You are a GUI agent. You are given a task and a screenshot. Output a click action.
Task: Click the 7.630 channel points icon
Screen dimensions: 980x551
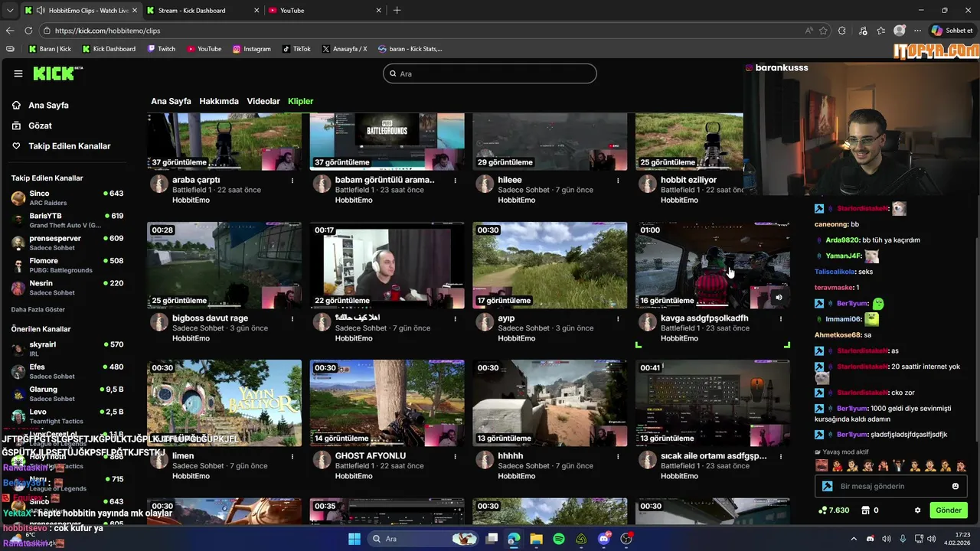coord(822,510)
